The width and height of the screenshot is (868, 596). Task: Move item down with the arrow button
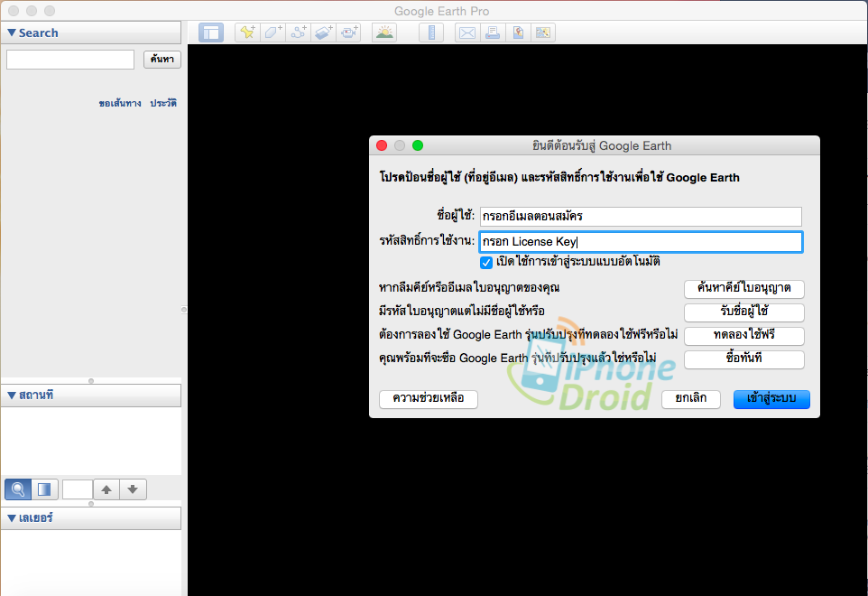[133, 489]
